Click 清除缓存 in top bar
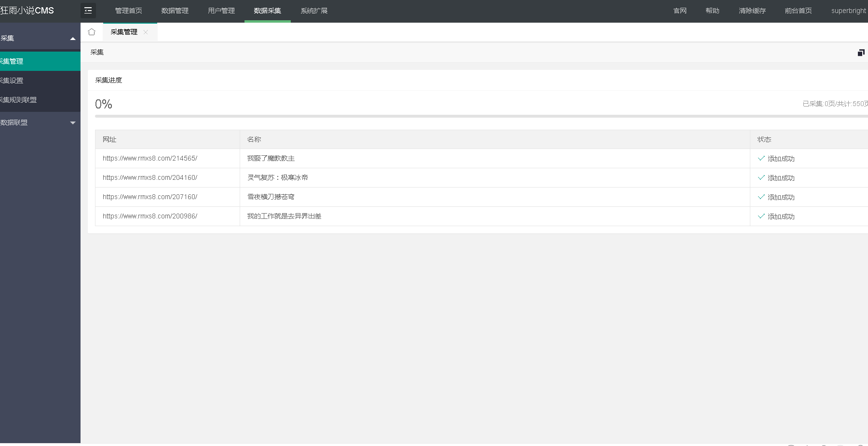868x446 pixels. [x=752, y=11]
